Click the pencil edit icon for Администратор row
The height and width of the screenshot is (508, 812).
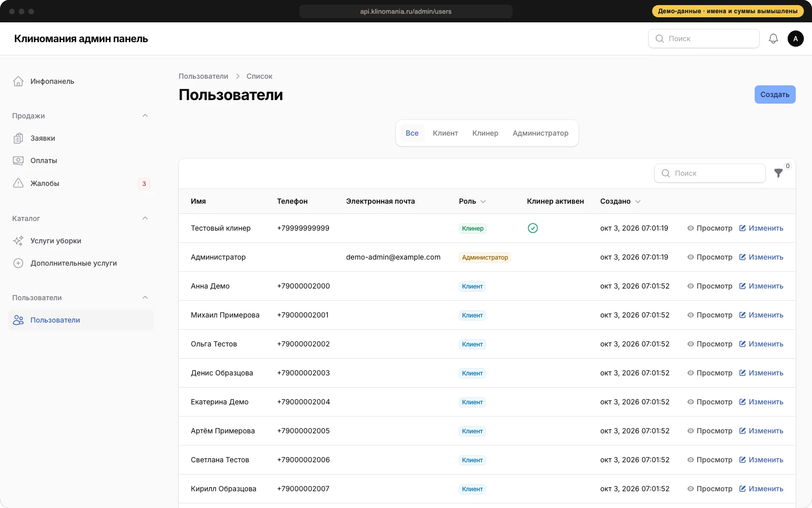coord(742,257)
